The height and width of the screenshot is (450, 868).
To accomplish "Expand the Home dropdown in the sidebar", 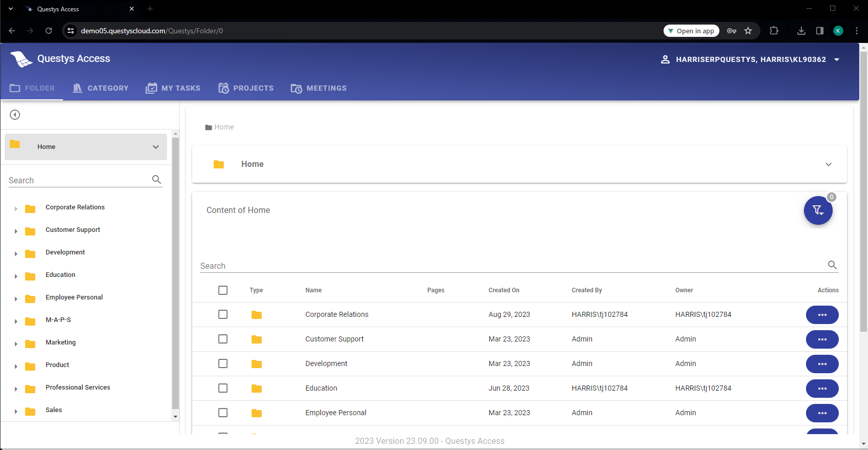I will 156,147.
